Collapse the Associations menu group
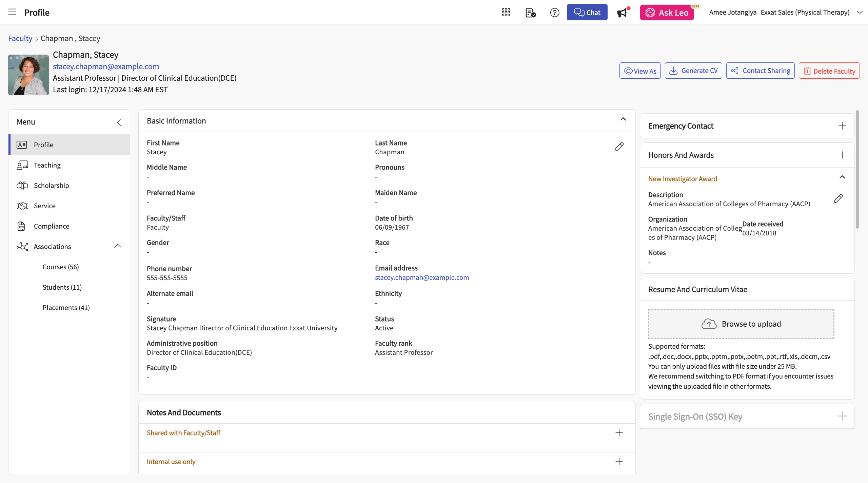This screenshot has height=483, width=868. pyautogui.click(x=118, y=246)
